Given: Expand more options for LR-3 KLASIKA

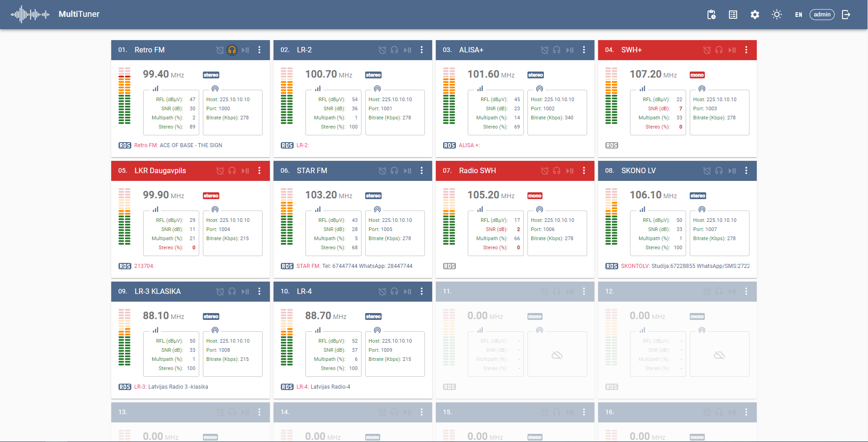Looking at the screenshot, I should [x=259, y=292].
